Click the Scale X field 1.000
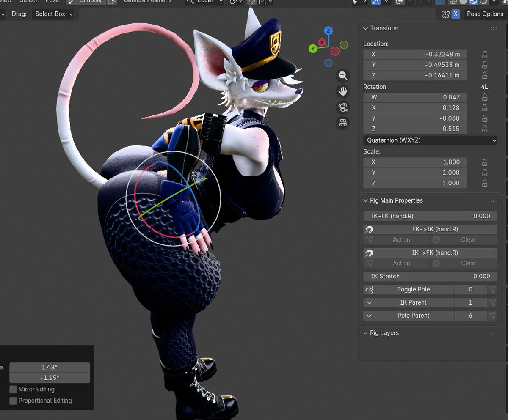 click(x=415, y=162)
